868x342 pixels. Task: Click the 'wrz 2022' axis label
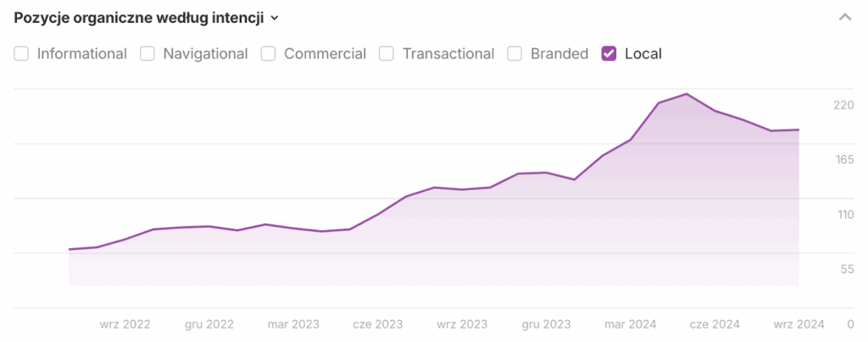[125, 324]
